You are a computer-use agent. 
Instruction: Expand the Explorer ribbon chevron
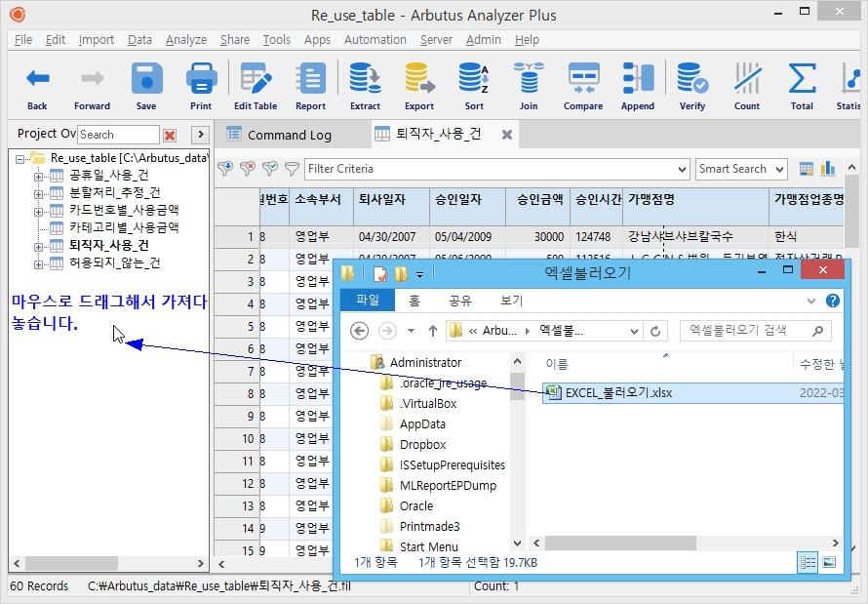[811, 301]
